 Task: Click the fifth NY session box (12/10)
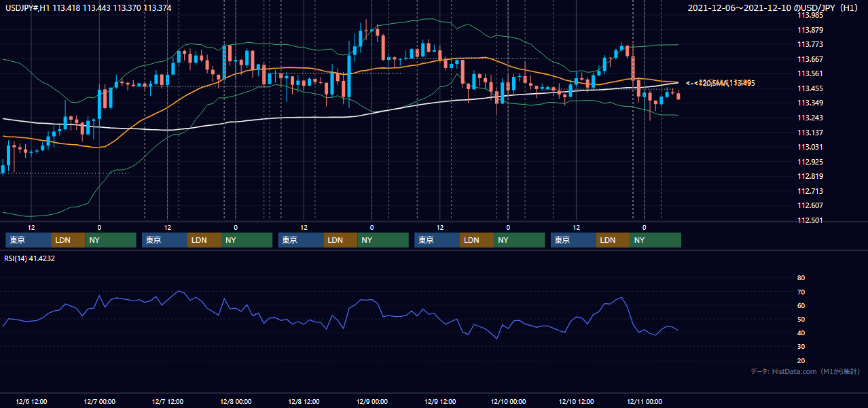pyautogui.click(x=655, y=240)
